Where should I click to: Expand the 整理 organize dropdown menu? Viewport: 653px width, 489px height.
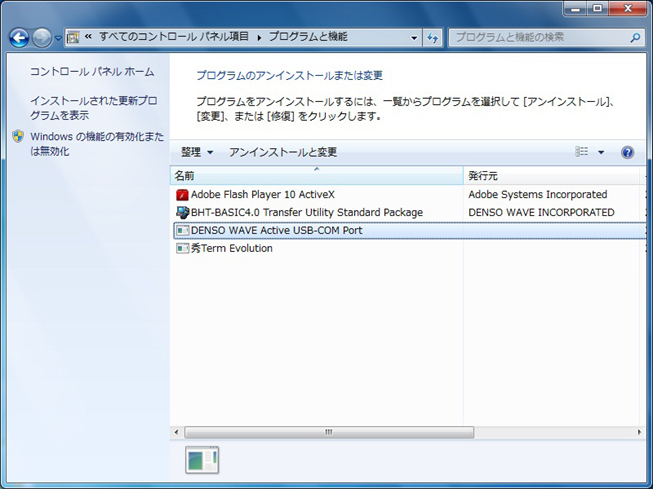pos(197,153)
